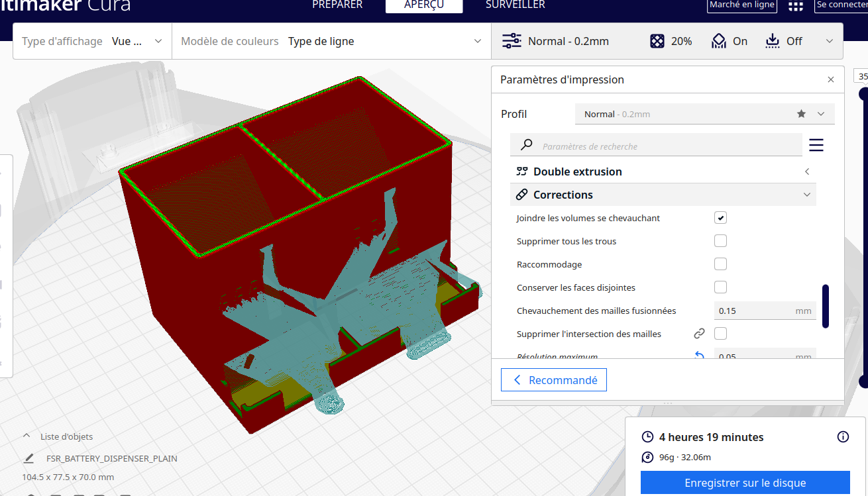This screenshot has height=496, width=868.
Task: Click the pencil rename icon
Action: tap(28, 458)
